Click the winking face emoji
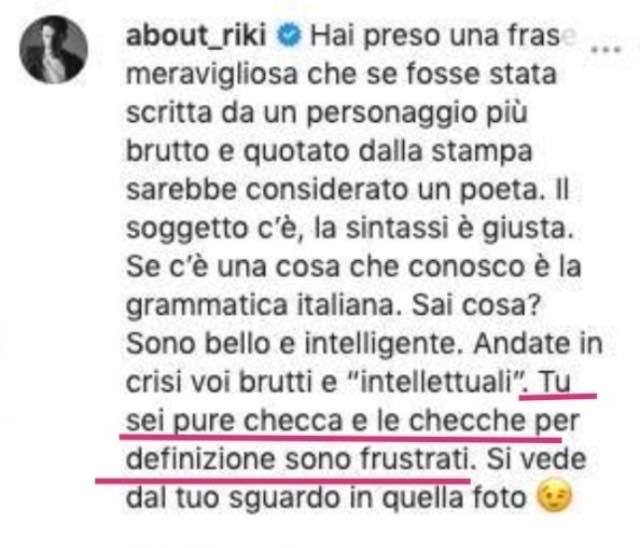The width and height of the screenshot is (640, 548). coord(555,496)
